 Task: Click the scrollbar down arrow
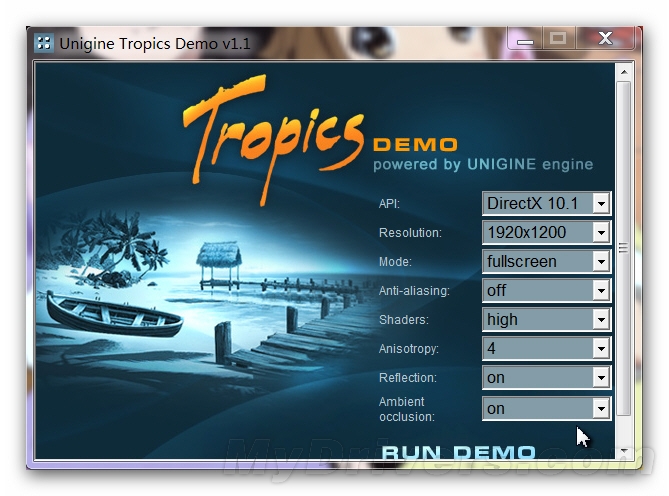pos(624,450)
